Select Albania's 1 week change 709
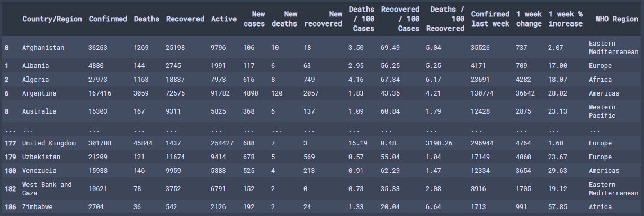The image size is (644, 216). pyautogui.click(x=522, y=66)
